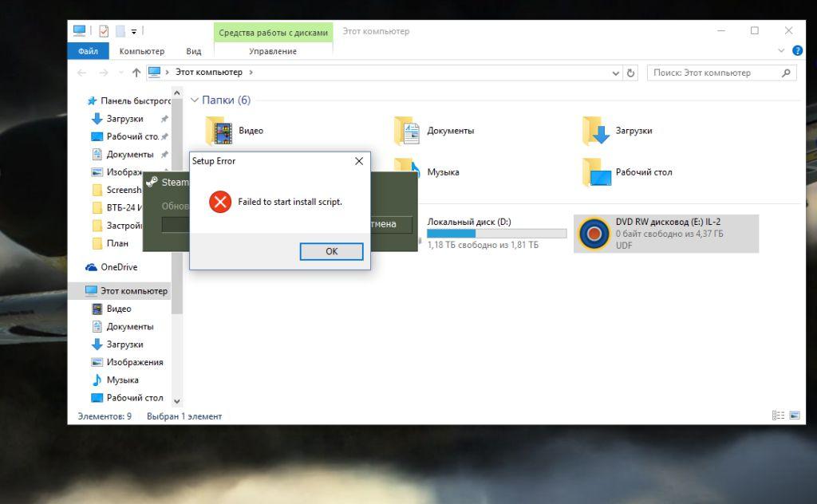The image size is (817, 504).
Task: Open the План folder in sidebar
Action: coord(110,243)
